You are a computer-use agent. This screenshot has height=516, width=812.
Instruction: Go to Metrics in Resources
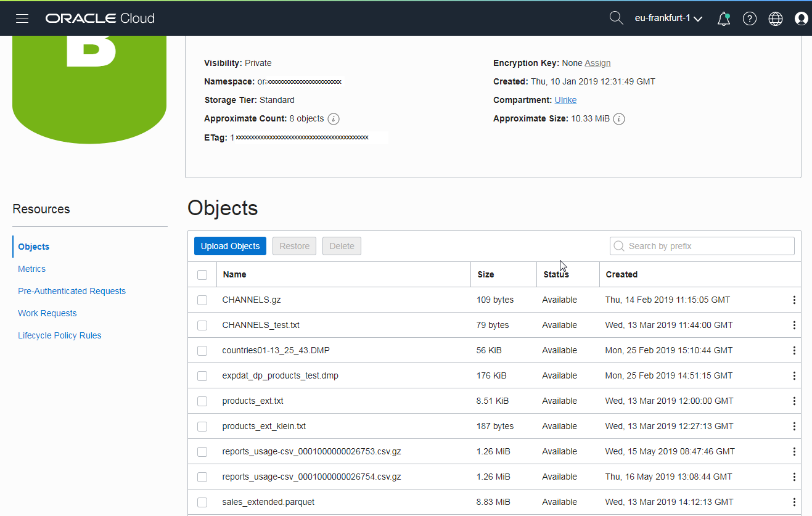(x=32, y=269)
